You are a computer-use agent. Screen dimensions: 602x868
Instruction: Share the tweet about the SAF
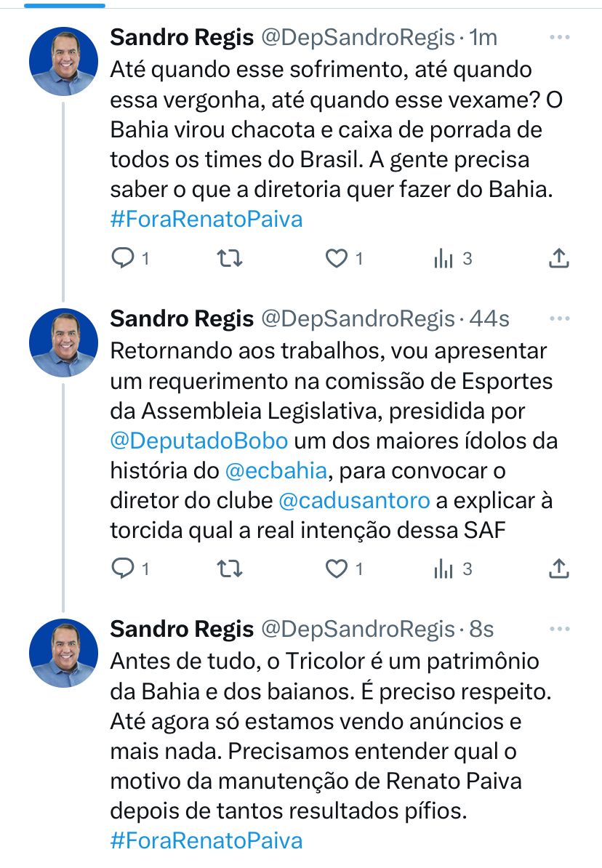coord(558,569)
